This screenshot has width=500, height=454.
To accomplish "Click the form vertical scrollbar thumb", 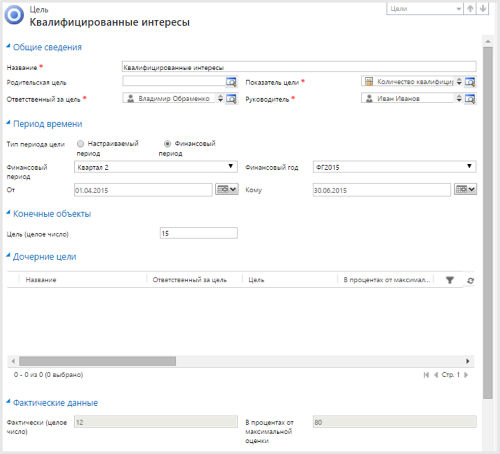I will tap(488, 223).
